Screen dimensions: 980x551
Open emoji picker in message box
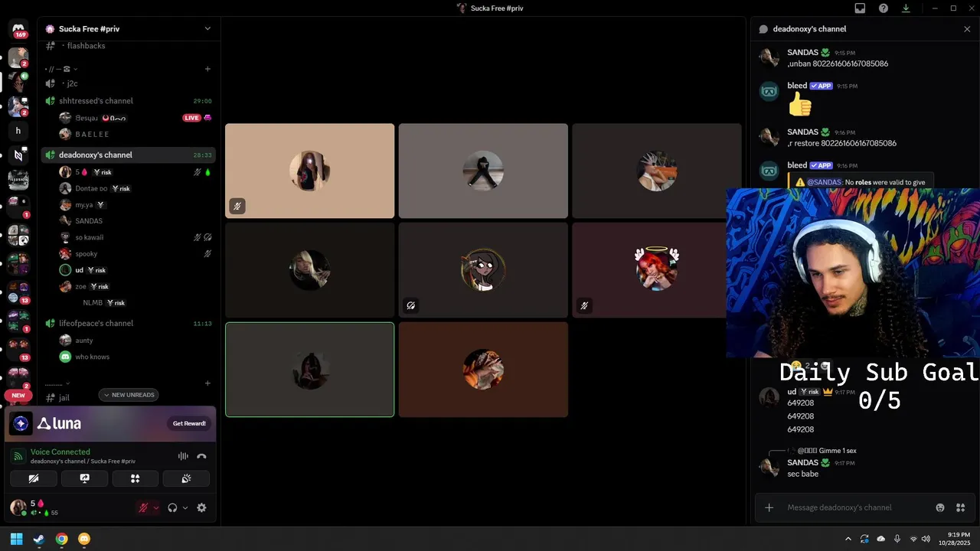click(940, 507)
